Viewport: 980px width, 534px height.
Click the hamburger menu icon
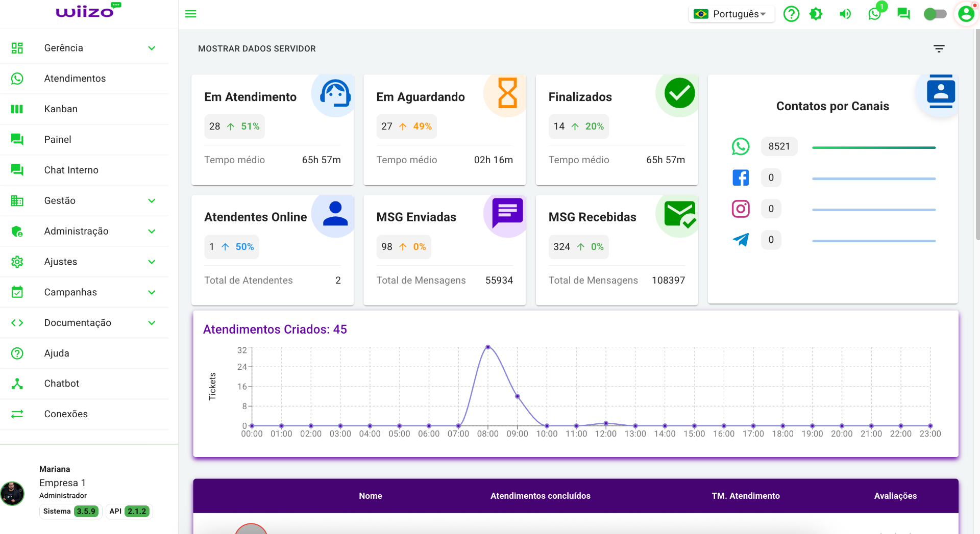(x=190, y=14)
